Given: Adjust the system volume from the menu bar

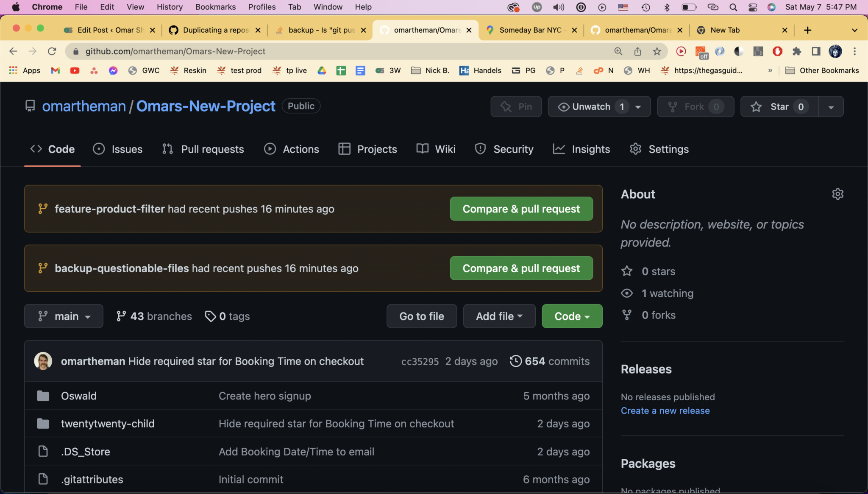Looking at the screenshot, I should pyautogui.click(x=558, y=7).
